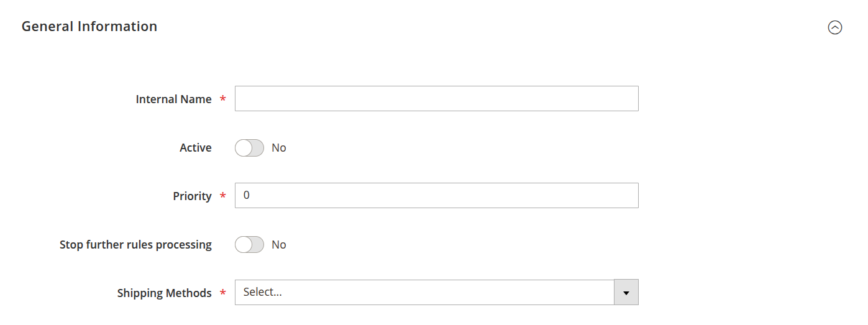Click into the Priority input field

(436, 196)
